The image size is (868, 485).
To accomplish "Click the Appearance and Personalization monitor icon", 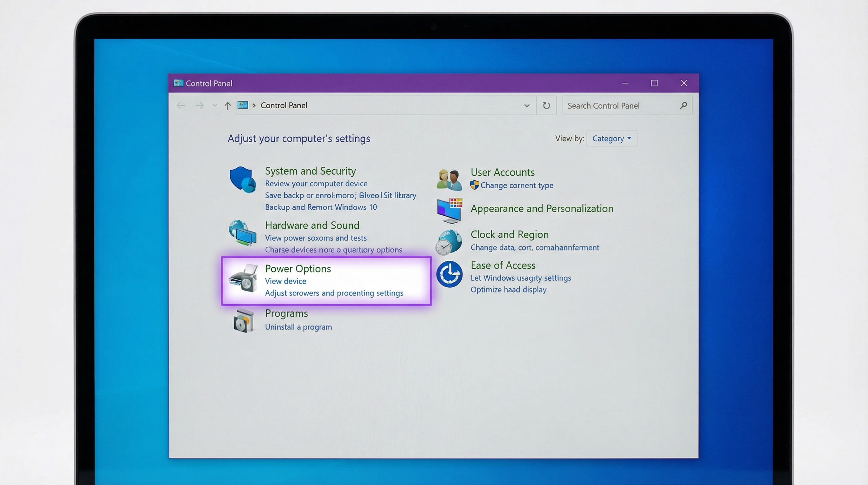I will [x=449, y=211].
